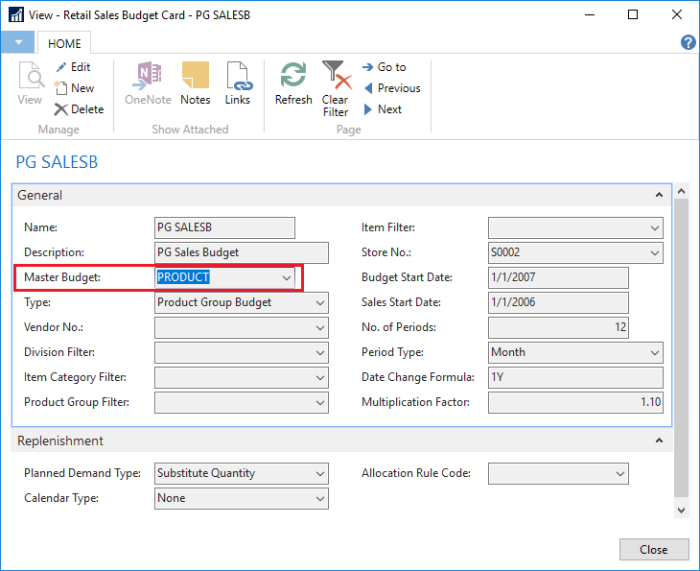Create a New budget record
700x571 pixels.
click(75, 88)
